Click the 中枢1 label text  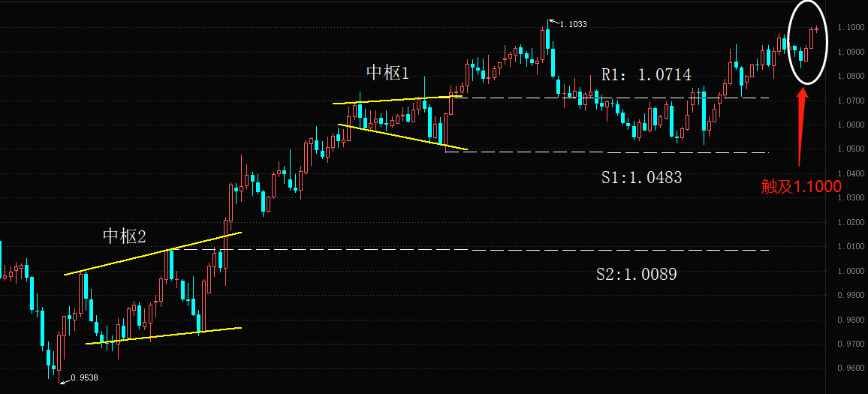[387, 73]
